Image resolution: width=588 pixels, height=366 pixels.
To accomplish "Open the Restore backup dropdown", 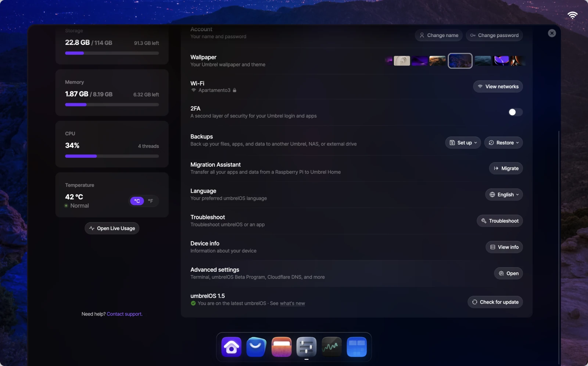I will [x=503, y=142].
